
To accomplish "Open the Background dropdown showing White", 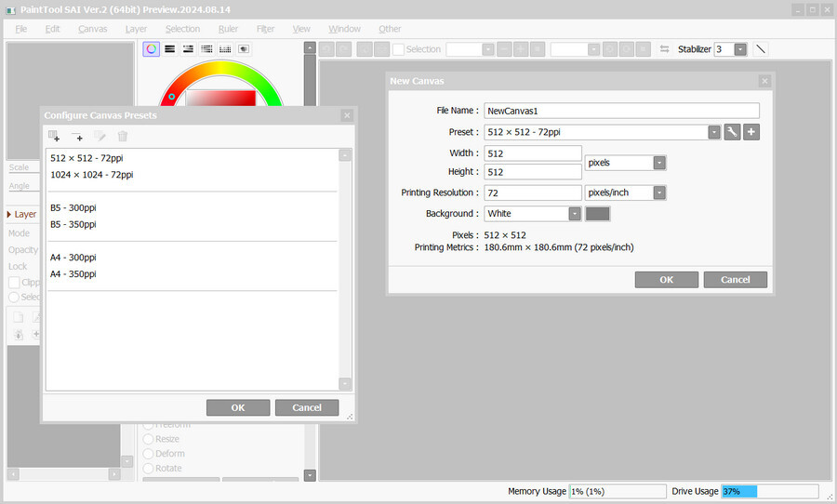I will 575,214.
